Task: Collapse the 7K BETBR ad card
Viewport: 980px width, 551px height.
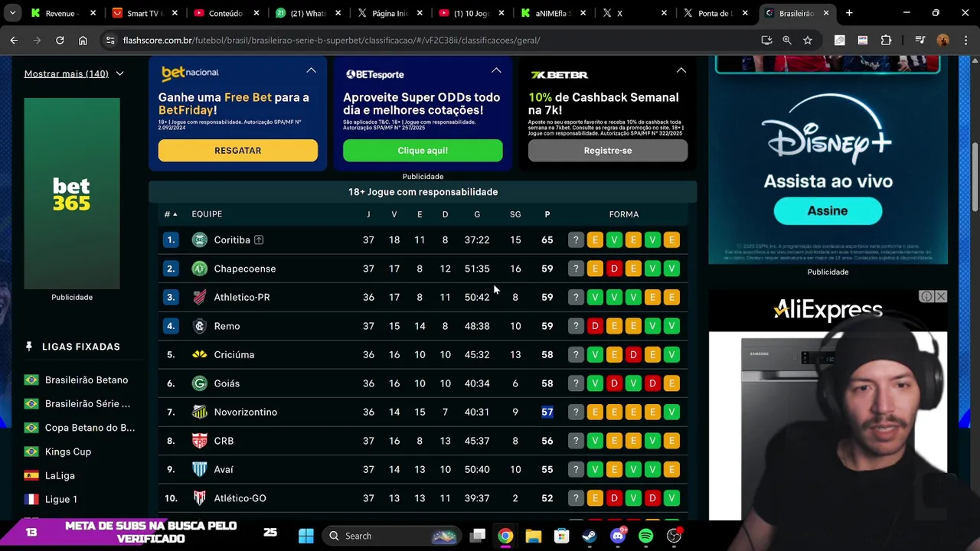Action: 681,70
